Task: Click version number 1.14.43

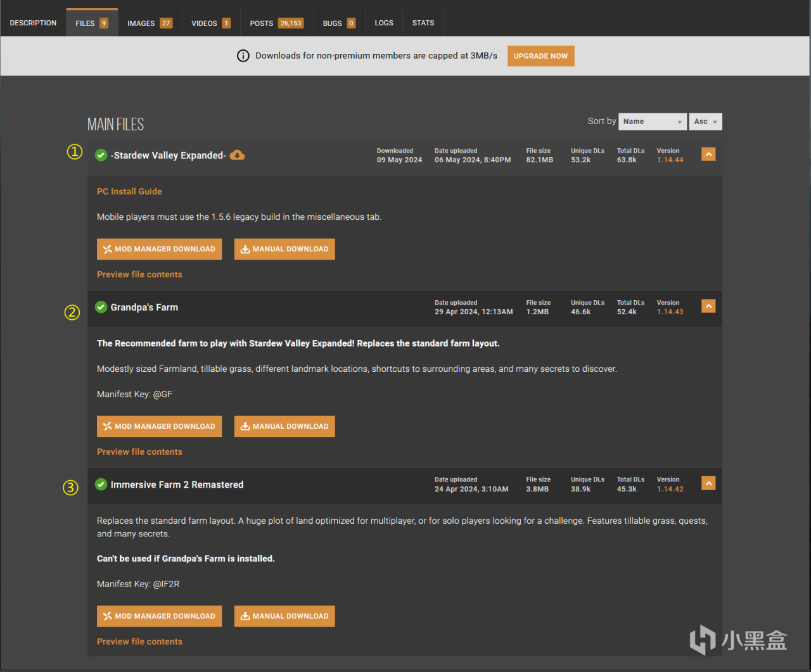Action: 670,312
